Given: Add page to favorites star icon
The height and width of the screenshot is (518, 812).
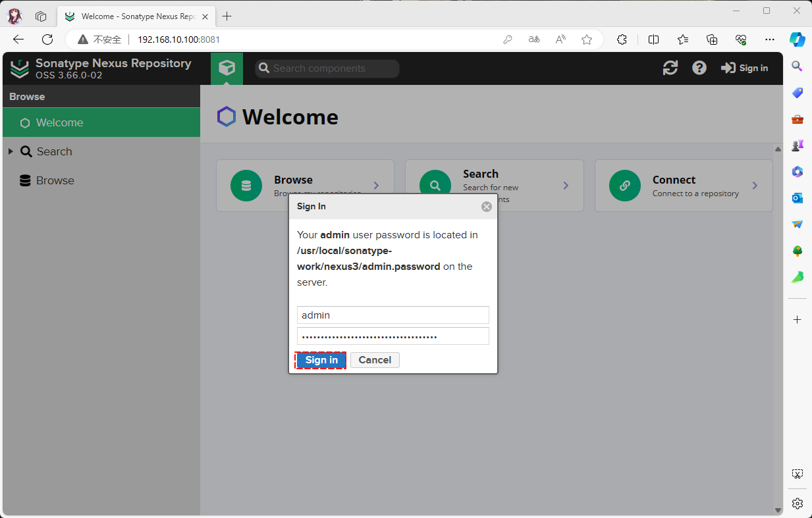Looking at the screenshot, I should click(587, 39).
